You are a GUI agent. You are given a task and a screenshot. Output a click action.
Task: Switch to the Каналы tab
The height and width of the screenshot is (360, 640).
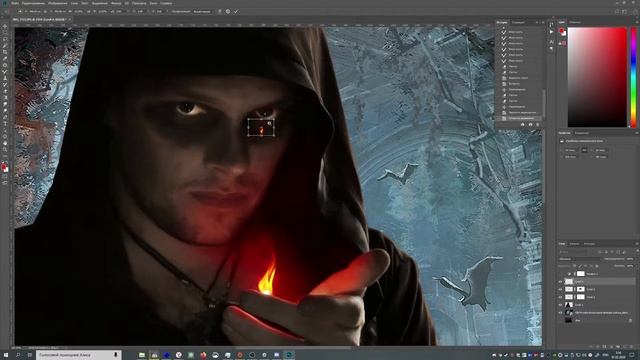(x=574, y=244)
